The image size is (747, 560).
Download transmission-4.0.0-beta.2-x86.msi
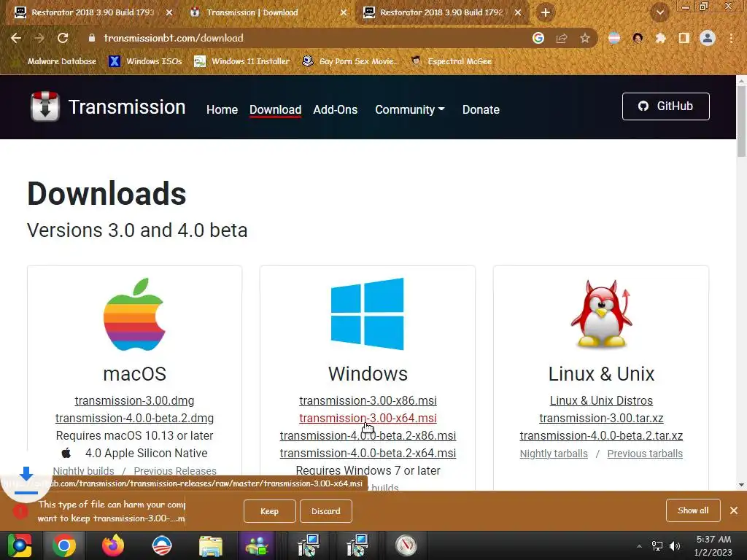click(368, 436)
